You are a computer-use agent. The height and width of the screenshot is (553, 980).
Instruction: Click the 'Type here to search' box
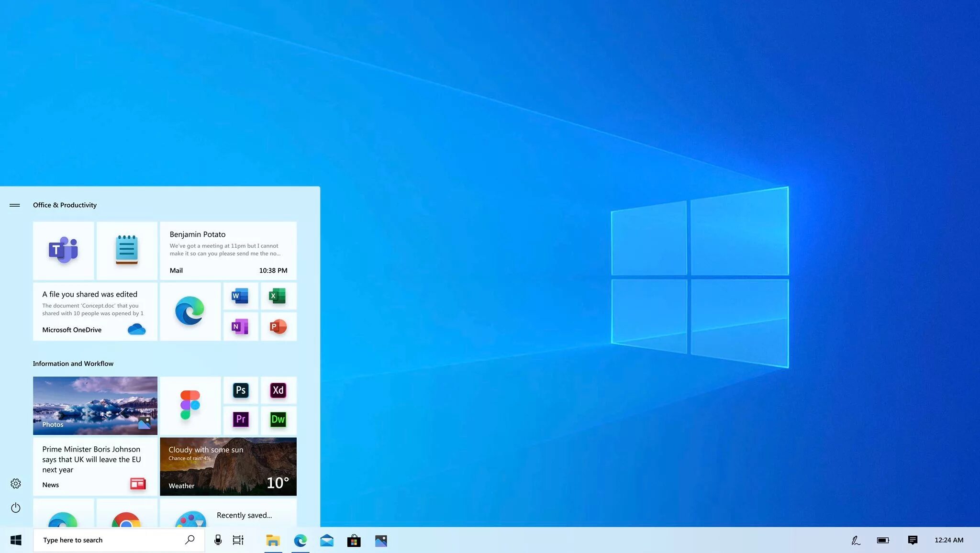click(x=110, y=540)
